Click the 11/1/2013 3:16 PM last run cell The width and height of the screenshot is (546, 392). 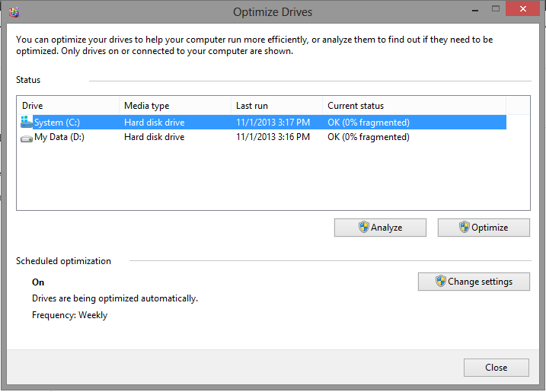[x=273, y=137]
